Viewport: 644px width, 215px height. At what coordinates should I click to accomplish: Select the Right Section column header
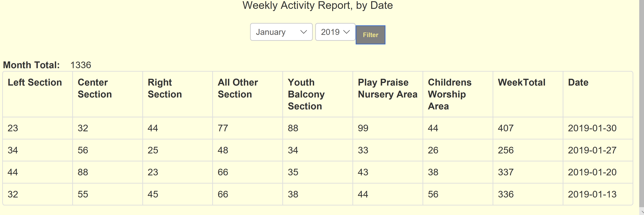(164, 88)
